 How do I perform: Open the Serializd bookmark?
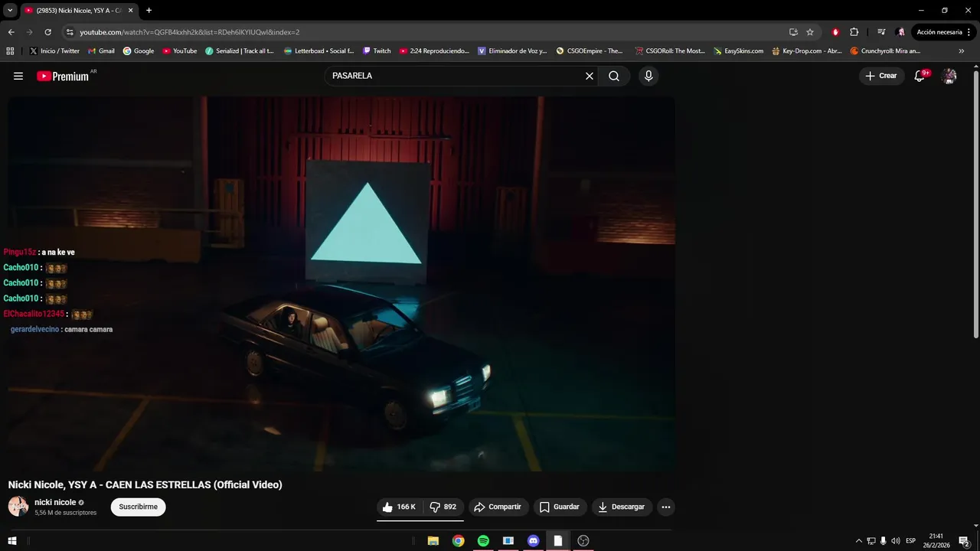[239, 51]
